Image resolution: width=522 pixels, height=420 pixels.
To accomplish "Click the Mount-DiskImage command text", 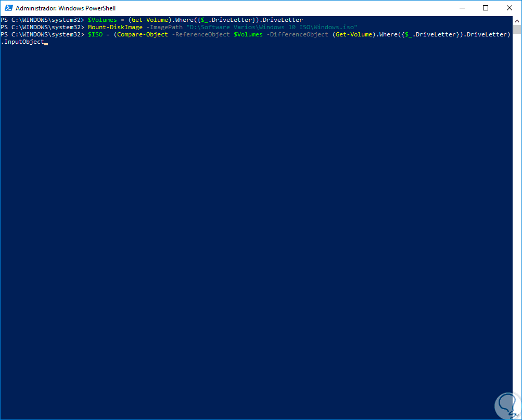I will tap(115, 27).
